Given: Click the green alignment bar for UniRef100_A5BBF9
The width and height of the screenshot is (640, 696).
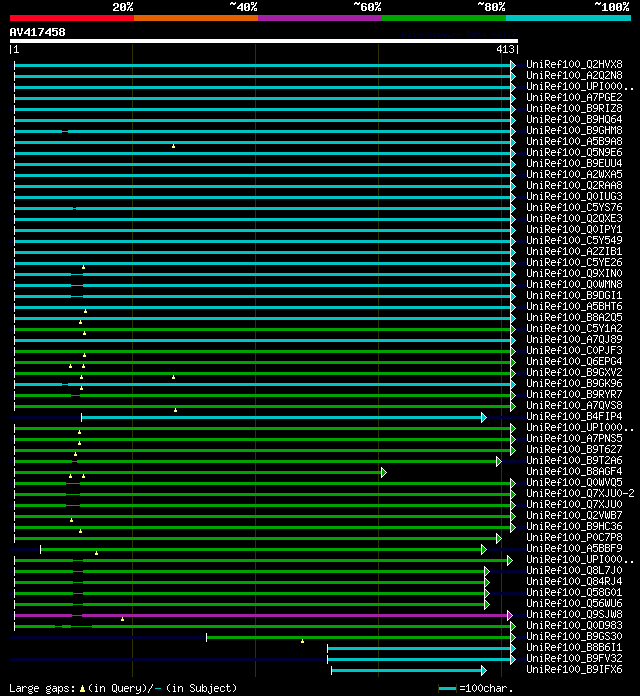Looking at the screenshot, I should 264,550.
